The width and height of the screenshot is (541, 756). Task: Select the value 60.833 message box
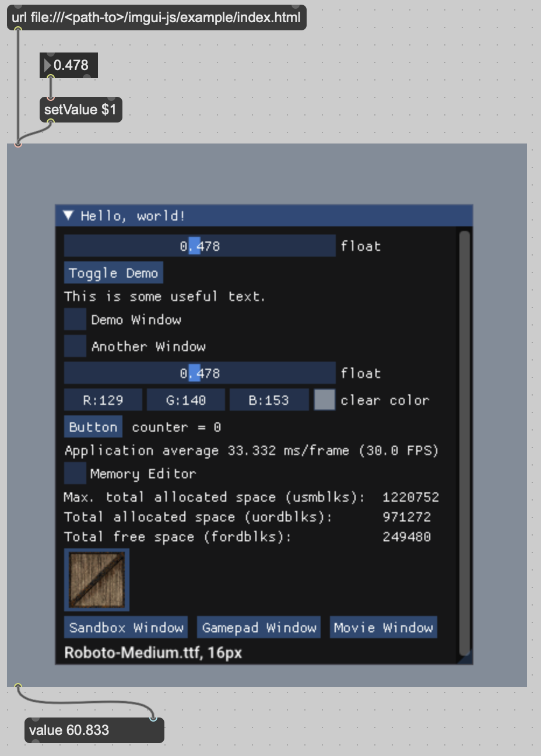(x=94, y=730)
